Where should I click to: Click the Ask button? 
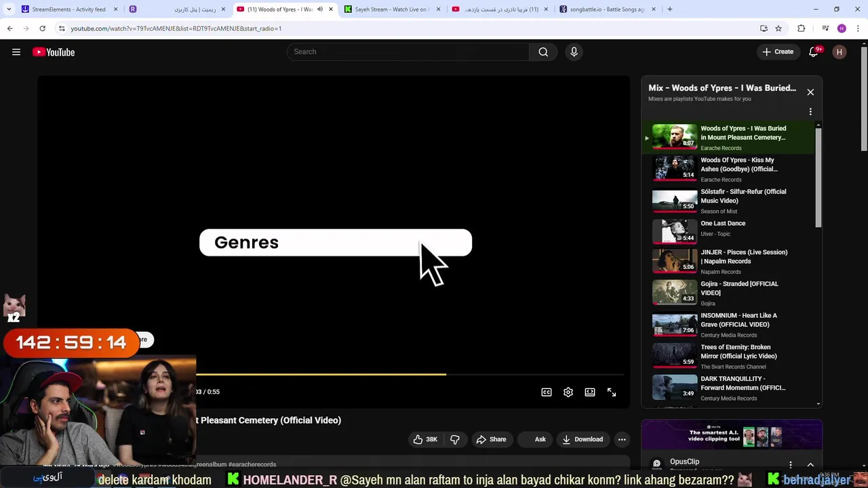click(x=536, y=439)
